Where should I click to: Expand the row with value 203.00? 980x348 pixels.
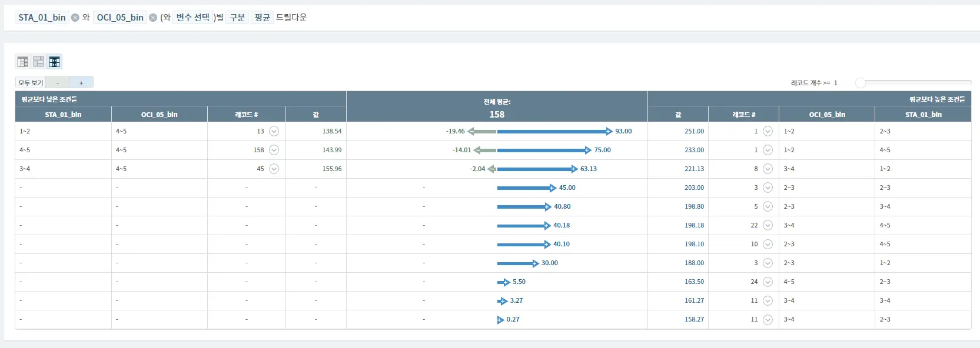(x=768, y=188)
